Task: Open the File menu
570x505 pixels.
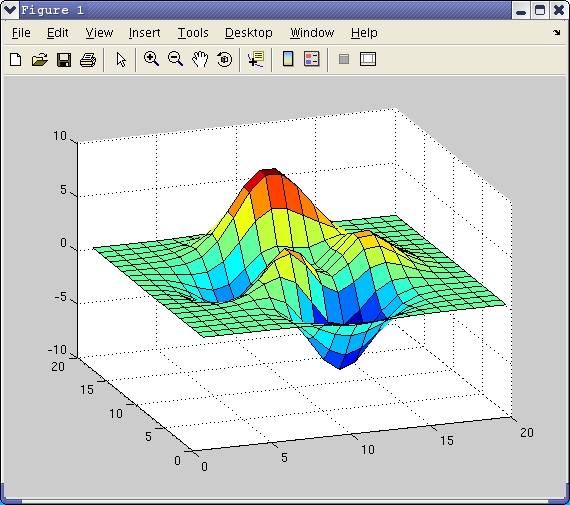Action: pyautogui.click(x=21, y=33)
